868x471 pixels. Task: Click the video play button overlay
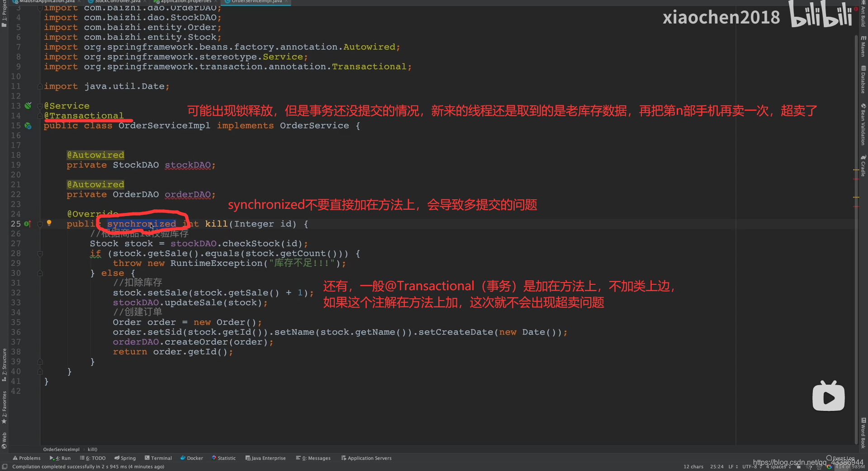tap(828, 396)
